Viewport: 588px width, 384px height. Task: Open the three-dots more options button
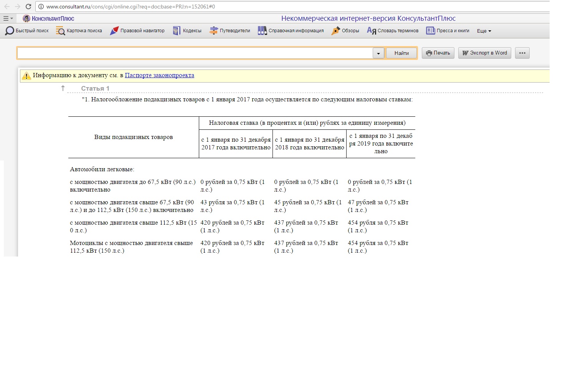point(522,53)
